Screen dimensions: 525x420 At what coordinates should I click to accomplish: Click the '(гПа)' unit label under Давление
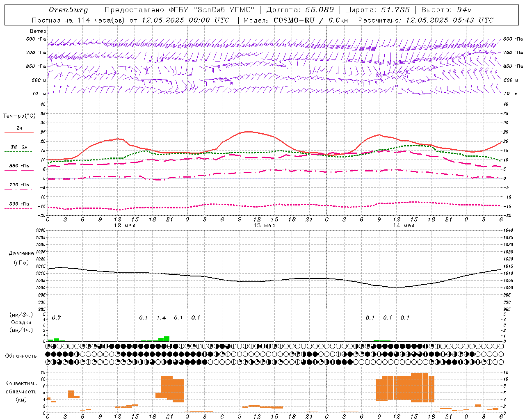pyautogui.click(x=21, y=263)
